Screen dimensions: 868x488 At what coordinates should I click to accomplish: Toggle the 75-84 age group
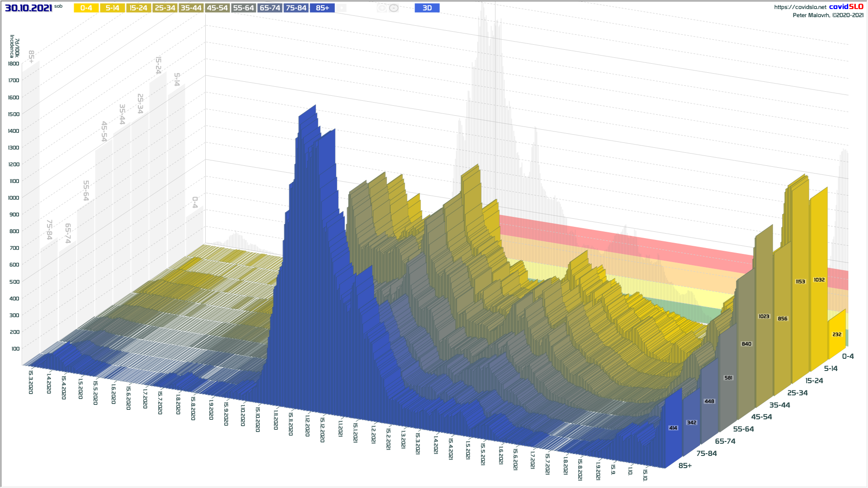(296, 8)
